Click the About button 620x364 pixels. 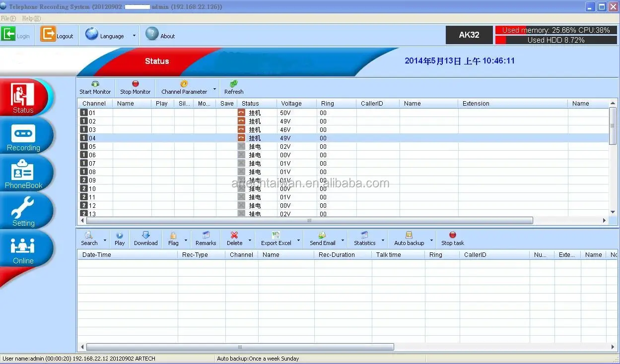pyautogui.click(x=160, y=35)
